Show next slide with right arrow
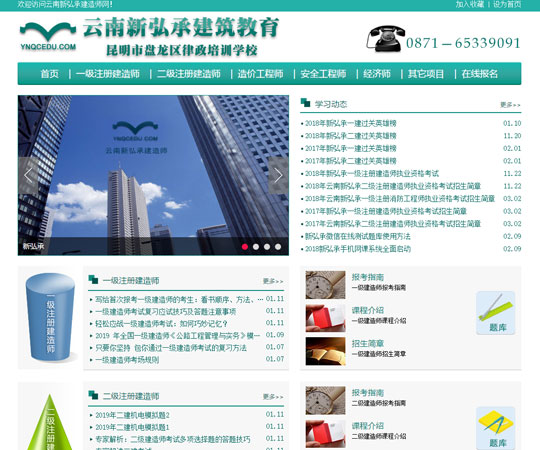 point(278,175)
